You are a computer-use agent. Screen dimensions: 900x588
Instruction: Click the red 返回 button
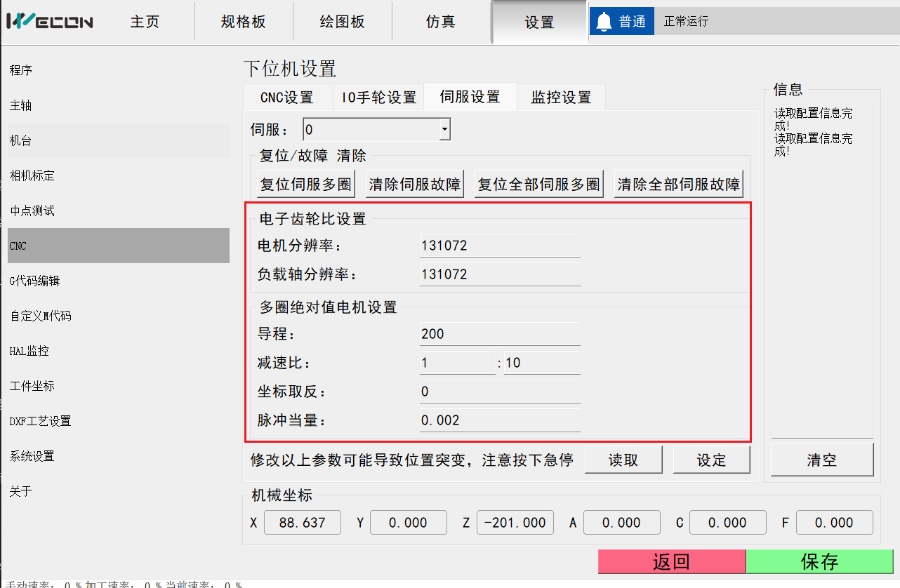pyautogui.click(x=671, y=561)
